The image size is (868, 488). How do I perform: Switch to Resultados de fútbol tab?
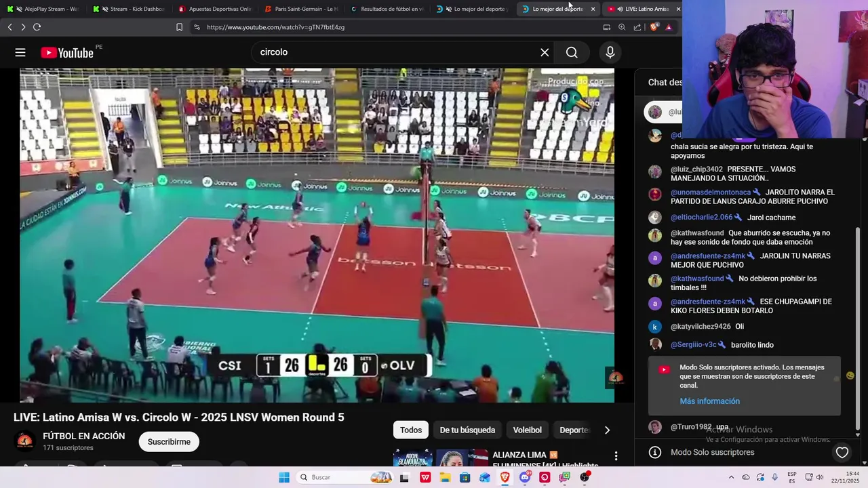pos(389,9)
